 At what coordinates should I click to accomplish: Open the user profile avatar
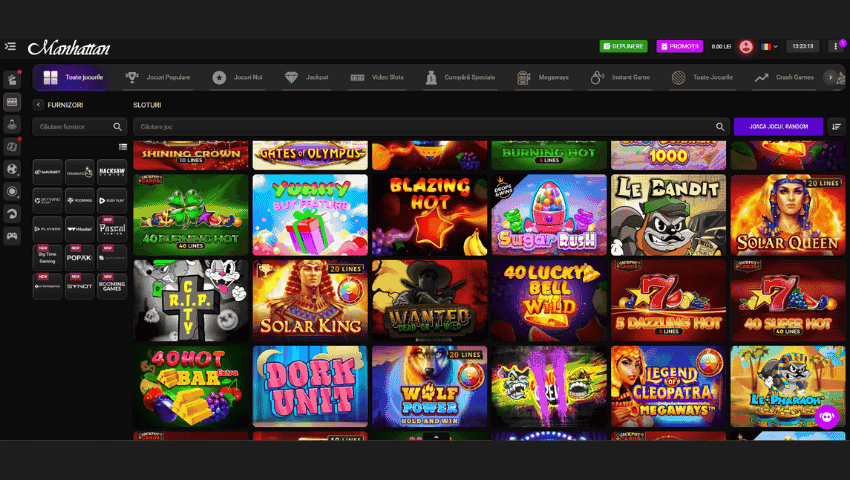[745, 46]
